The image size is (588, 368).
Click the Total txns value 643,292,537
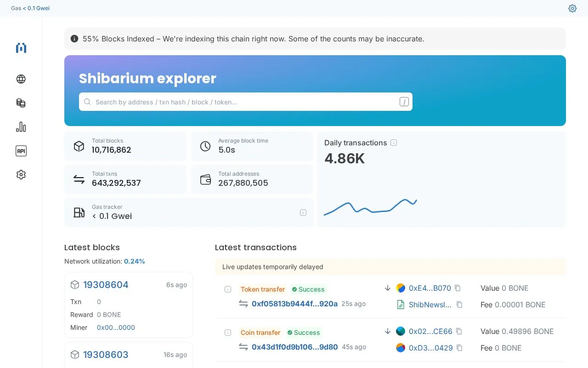(116, 183)
